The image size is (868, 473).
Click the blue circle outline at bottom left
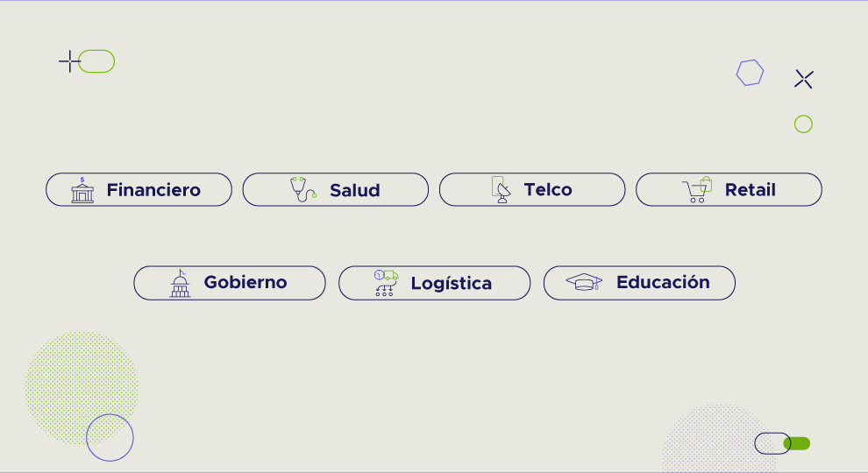pos(110,438)
